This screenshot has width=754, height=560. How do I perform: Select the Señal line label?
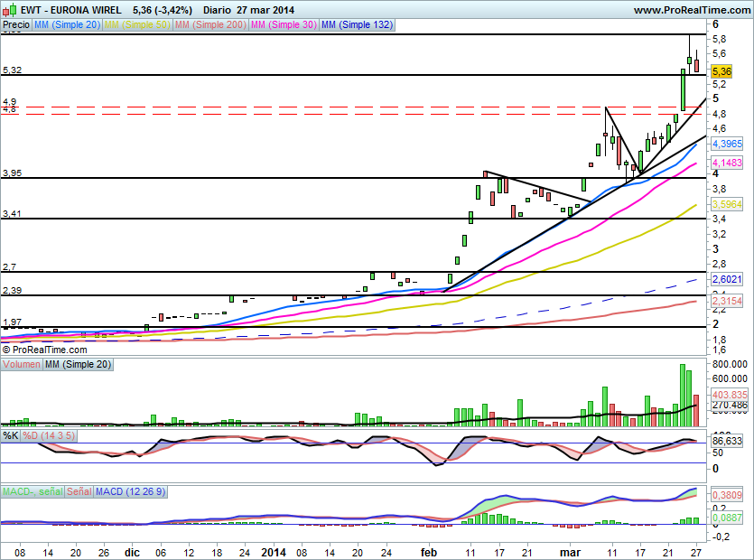[78, 492]
